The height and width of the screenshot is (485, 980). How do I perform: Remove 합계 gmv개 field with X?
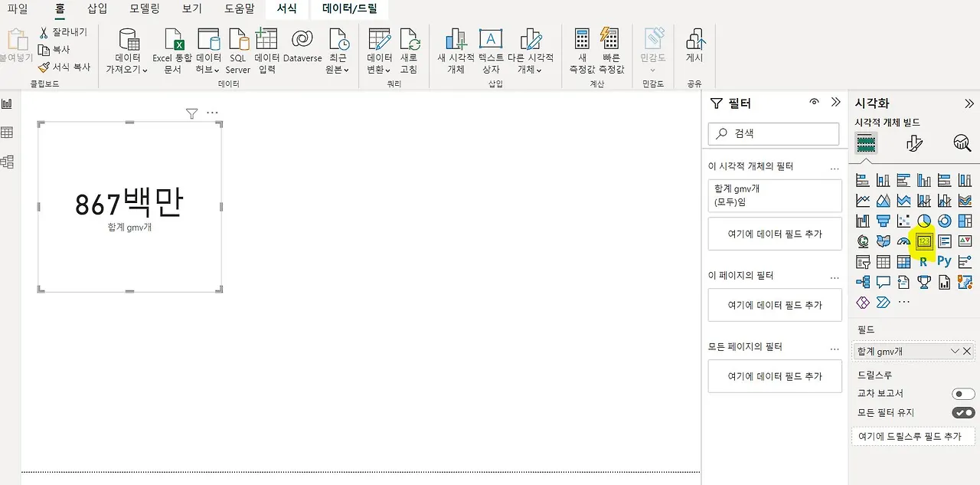click(967, 351)
